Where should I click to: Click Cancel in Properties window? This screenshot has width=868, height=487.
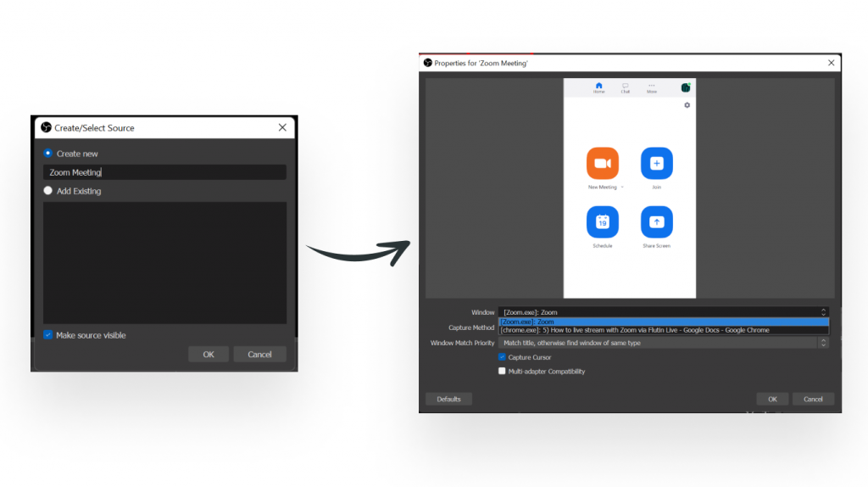point(813,399)
